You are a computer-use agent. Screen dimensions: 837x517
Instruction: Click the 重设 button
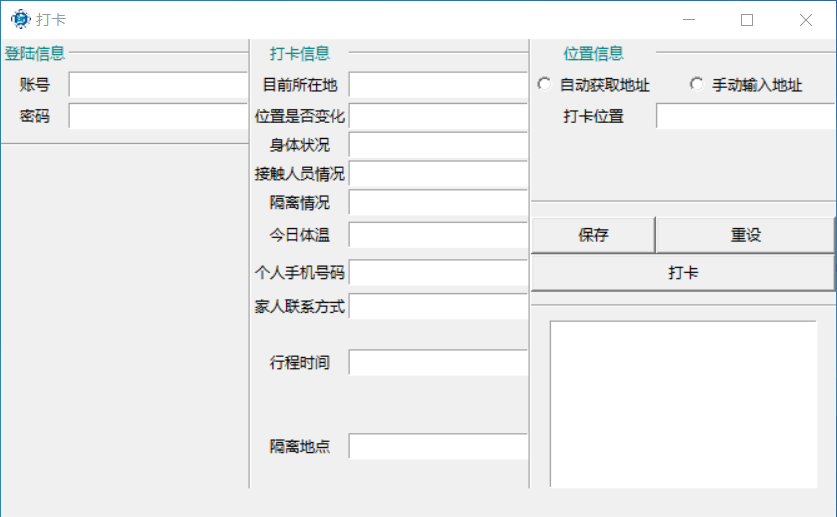click(745, 235)
